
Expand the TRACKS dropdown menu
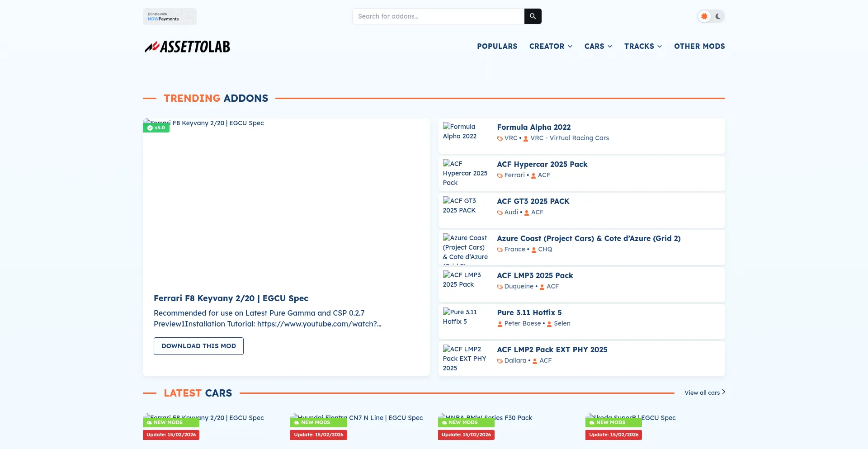click(x=643, y=46)
